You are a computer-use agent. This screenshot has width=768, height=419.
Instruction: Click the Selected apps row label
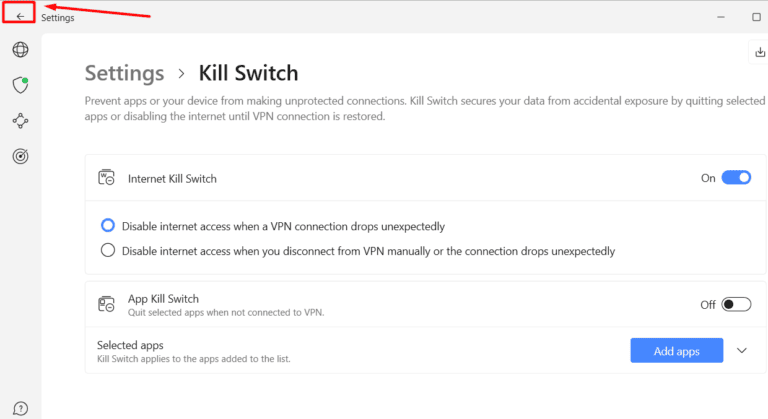point(130,345)
